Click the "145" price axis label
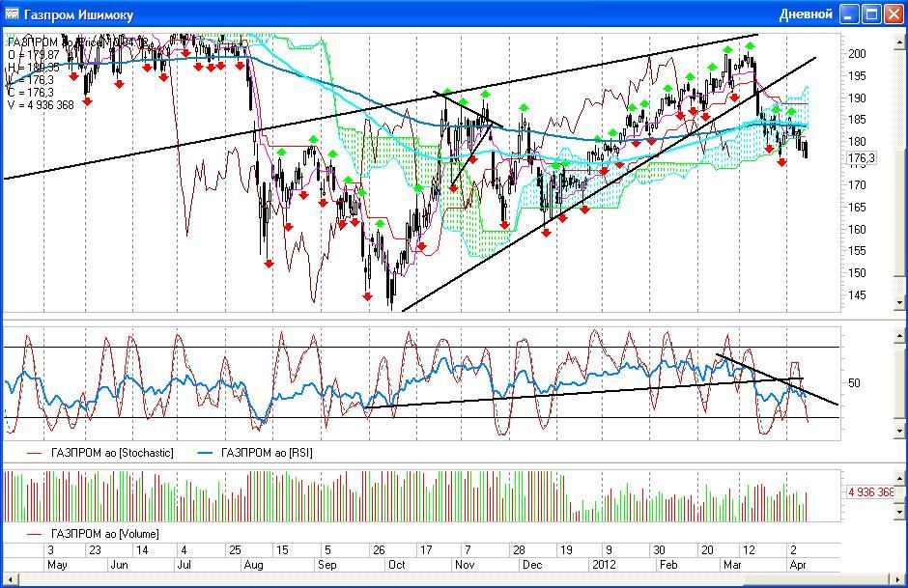This screenshot has height=588, width=908. [857, 295]
